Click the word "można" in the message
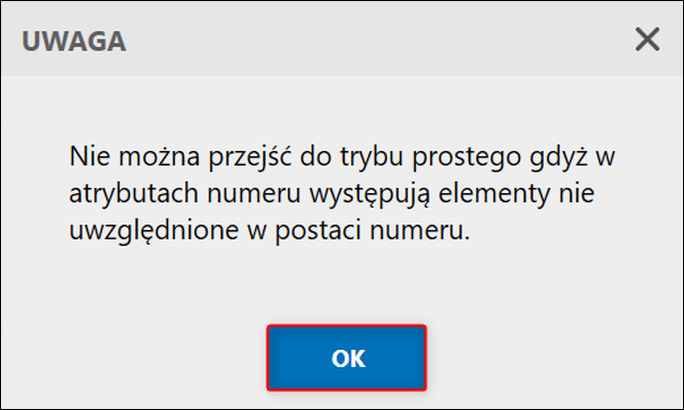This screenshot has height=410, width=684. (159, 156)
